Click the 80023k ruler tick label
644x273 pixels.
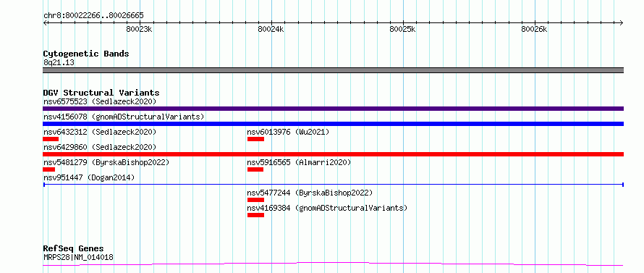tap(140, 29)
